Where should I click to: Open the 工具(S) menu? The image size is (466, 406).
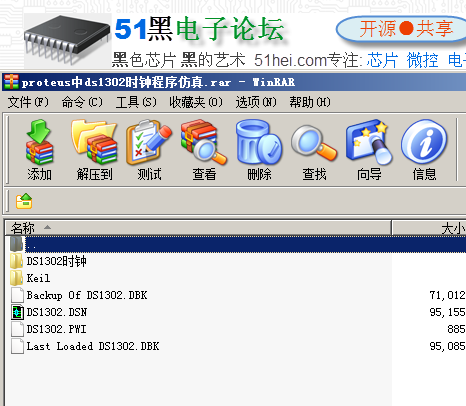click(136, 102)
